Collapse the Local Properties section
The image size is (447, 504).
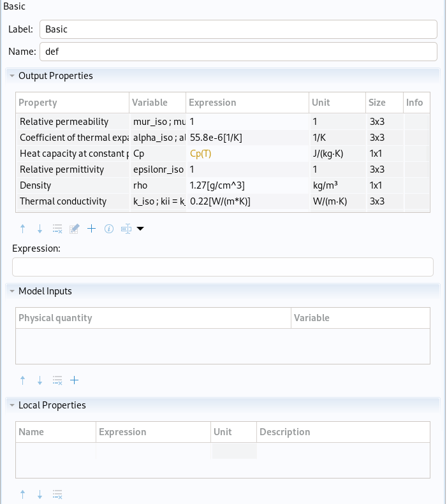(11, 405)
